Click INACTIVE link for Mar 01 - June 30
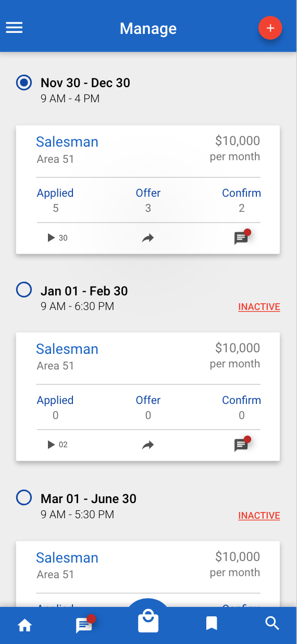 tap(259, 516)
